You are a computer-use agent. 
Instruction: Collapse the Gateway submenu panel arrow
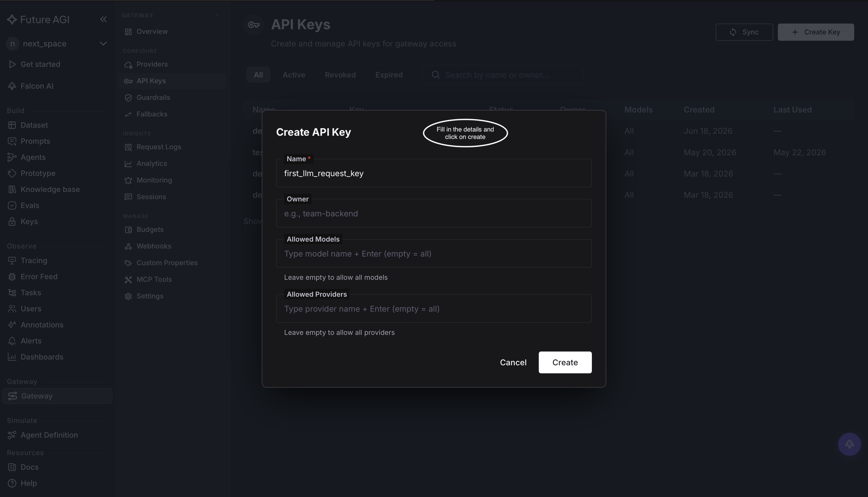217,15
